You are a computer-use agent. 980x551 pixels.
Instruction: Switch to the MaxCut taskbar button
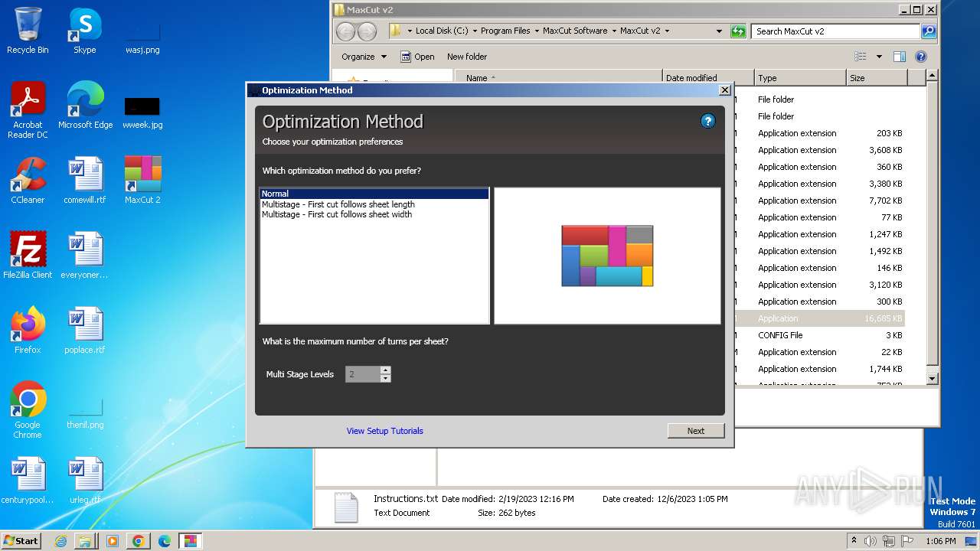(190, 541)
